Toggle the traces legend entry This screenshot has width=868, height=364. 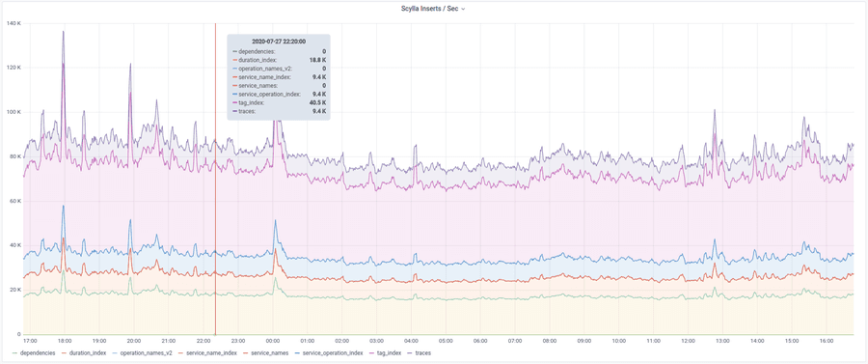point(422,352)
